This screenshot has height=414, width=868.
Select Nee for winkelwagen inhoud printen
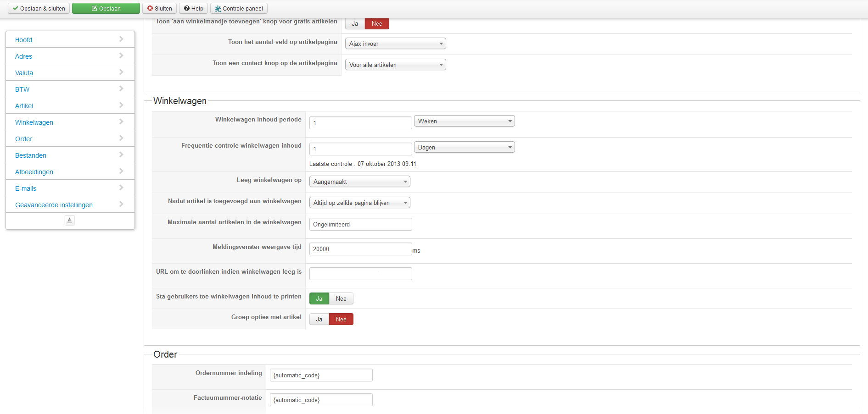click(341, 298)
